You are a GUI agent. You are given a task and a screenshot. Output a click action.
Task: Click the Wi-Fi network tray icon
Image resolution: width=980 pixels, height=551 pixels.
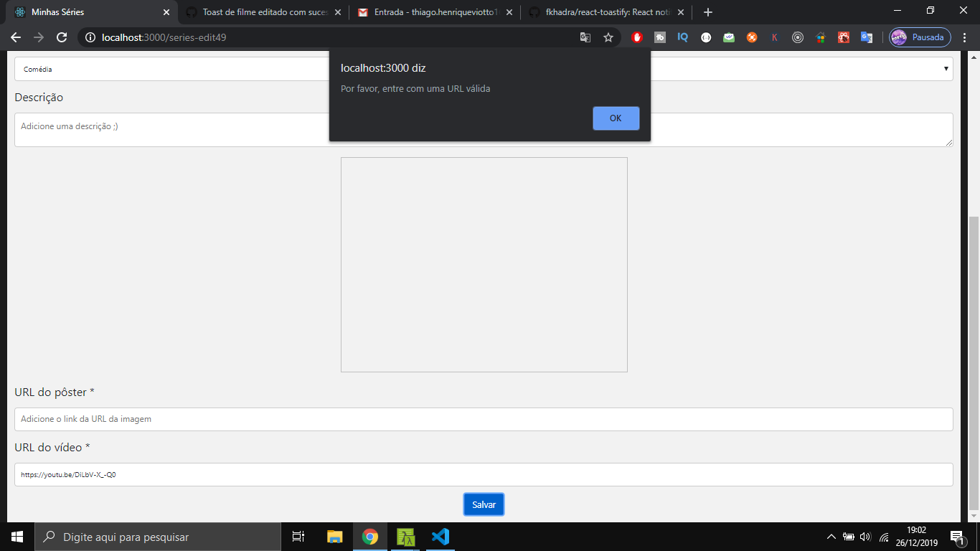coord(884,537)
